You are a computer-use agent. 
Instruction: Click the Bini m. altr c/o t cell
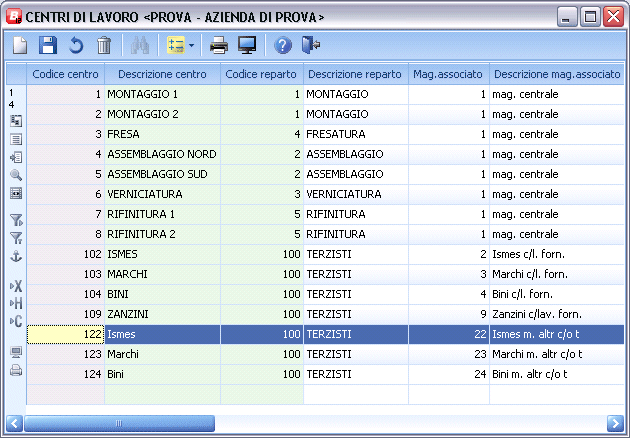click(557, 374)
